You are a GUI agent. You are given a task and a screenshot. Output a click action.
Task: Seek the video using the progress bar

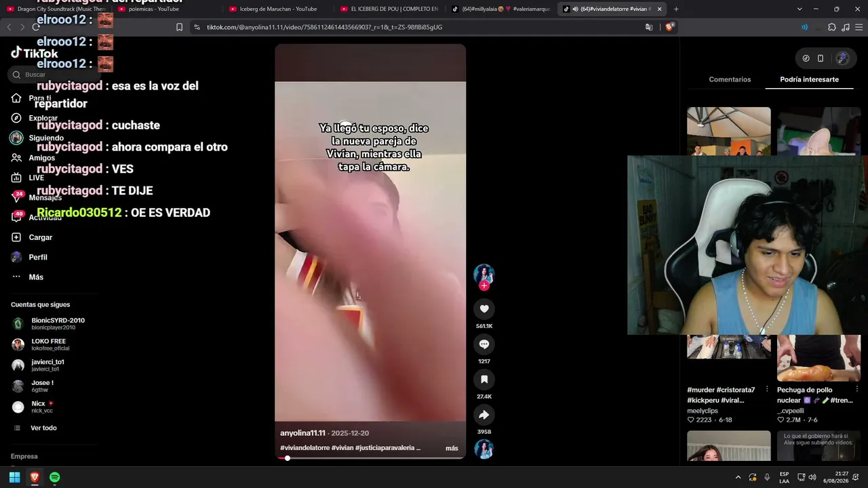(x=370, y=458)
